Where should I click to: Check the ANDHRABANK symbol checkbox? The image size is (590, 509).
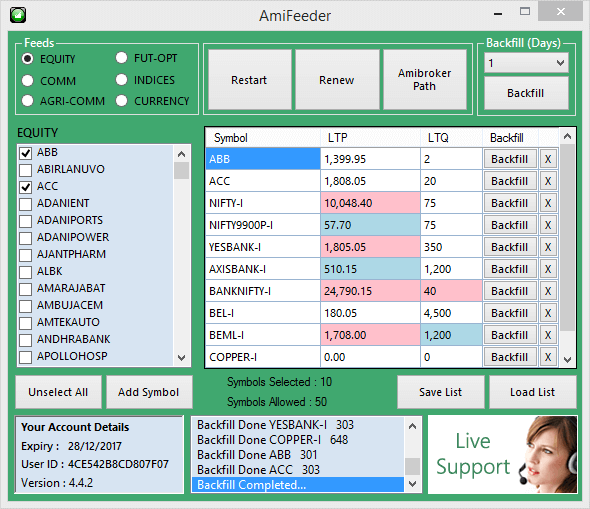pos(25,340)
